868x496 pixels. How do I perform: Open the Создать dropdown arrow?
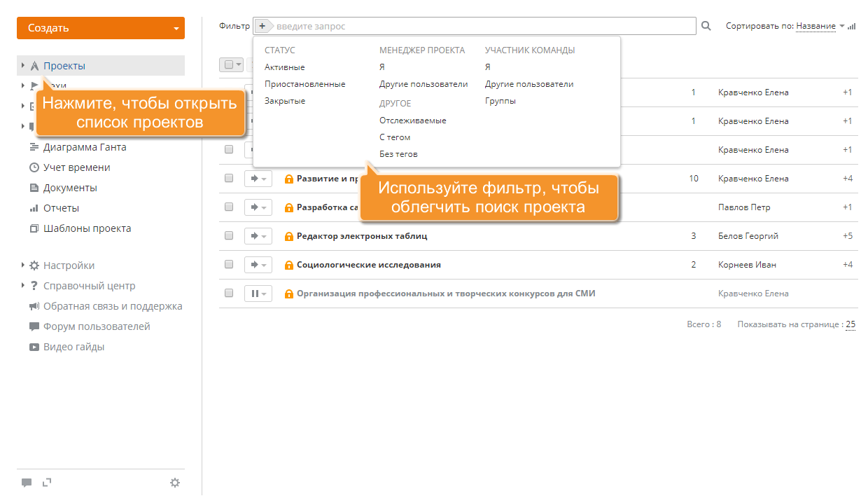[176, 29]
